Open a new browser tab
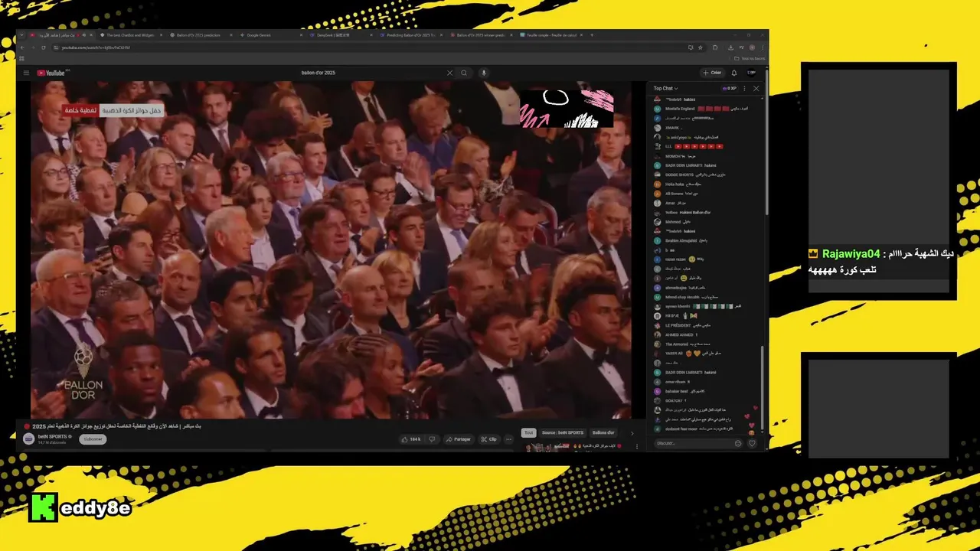980x551 pixels. click(x=591, y=34)
